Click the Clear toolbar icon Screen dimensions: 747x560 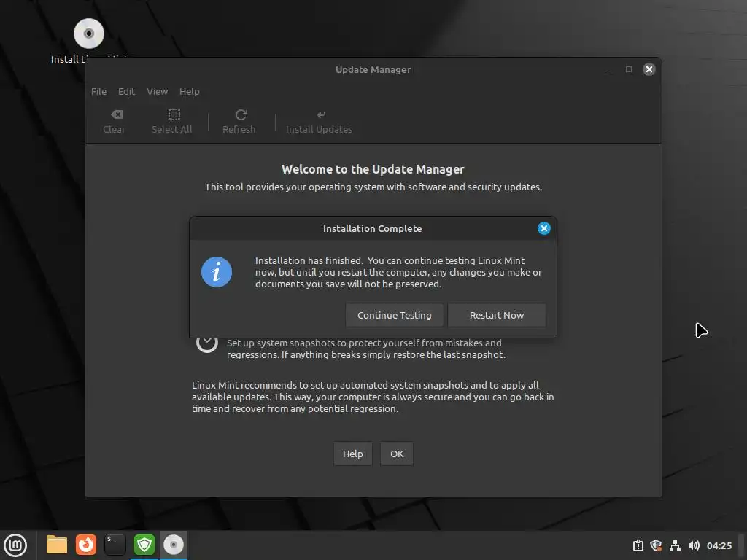115,122
